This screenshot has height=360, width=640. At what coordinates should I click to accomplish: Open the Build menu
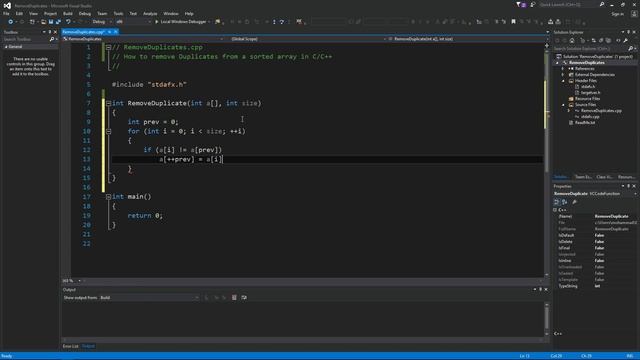tap(68, 13)
